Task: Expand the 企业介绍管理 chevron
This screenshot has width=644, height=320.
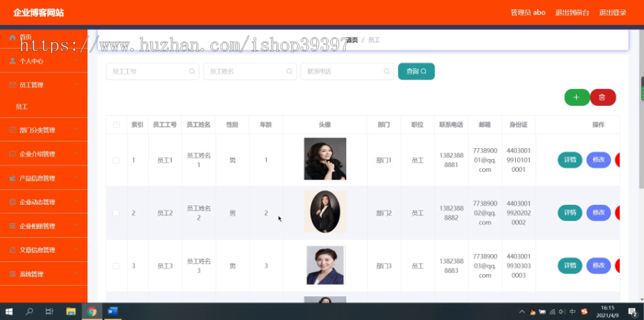Action: click(77, 154)
